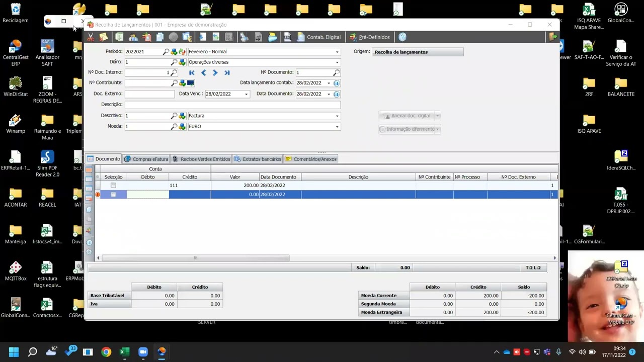Click the colored blocks icon beside Moeda
644x362 pixels.
pos(182,127)
